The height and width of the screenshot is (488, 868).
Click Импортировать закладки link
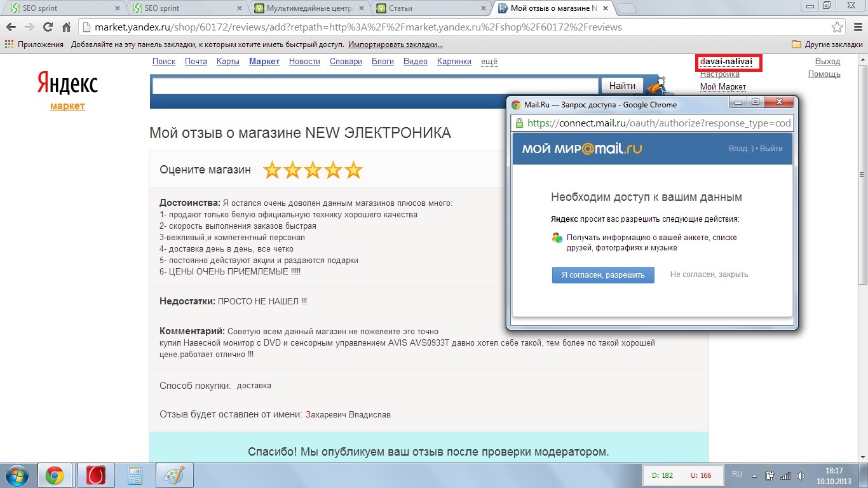click(x=395, y=44)
